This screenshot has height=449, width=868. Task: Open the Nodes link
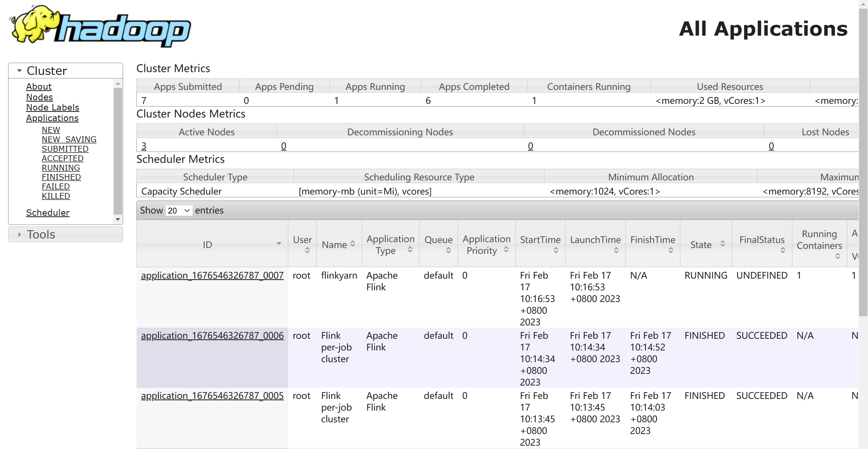point(39,97)
